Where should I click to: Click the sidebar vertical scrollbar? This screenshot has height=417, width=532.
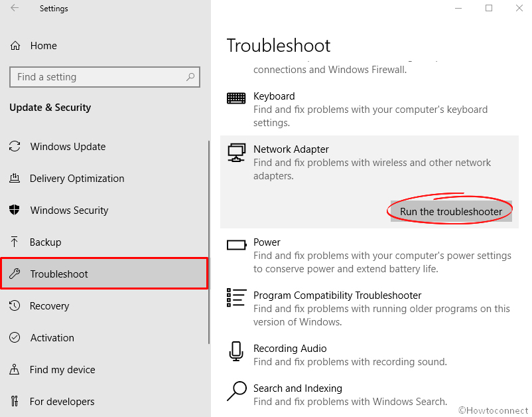pos(209,242)
